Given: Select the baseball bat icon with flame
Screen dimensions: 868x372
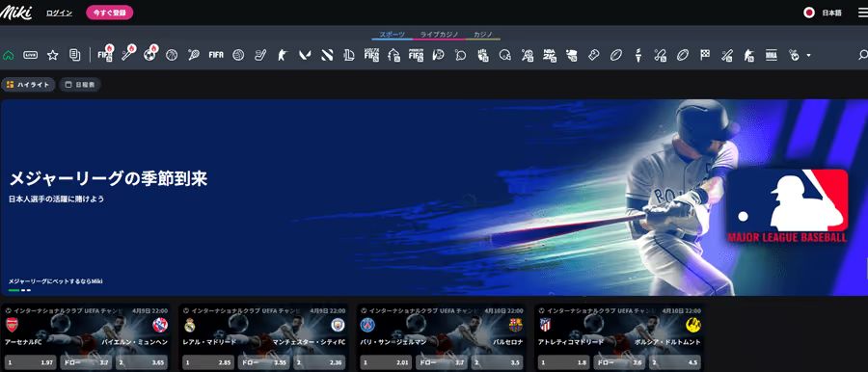Looking at the screenshot, I should (x=128, y=54).
